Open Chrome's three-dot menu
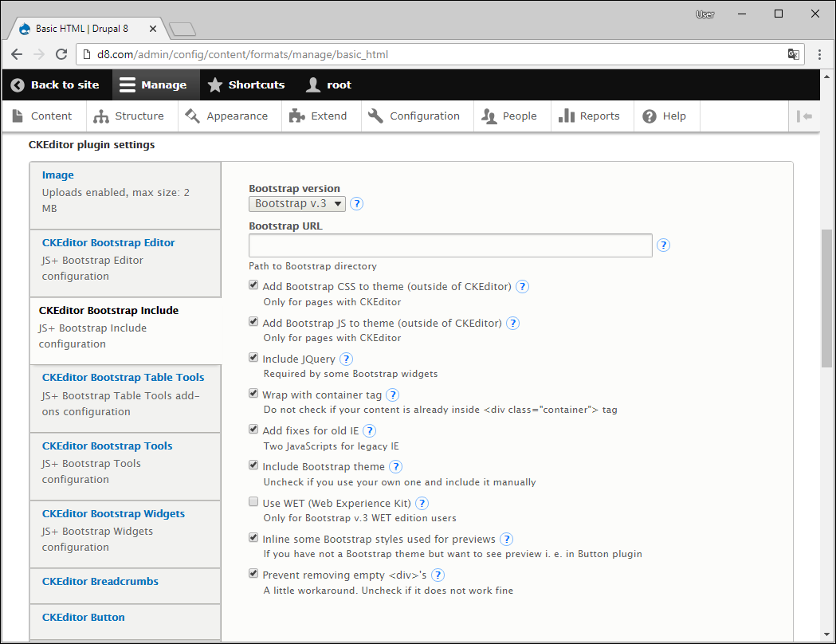The height and width of the screenshot is (644, 836). pos(820,54)
